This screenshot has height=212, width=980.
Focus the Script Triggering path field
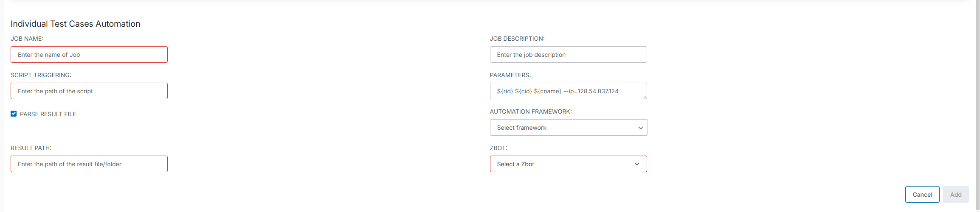[x=89, y=91]
